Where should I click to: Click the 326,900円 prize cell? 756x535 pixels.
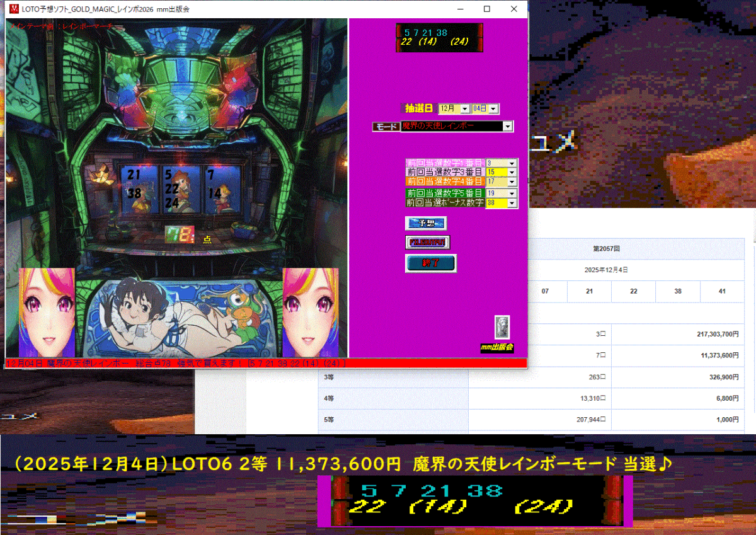point(678,377)
